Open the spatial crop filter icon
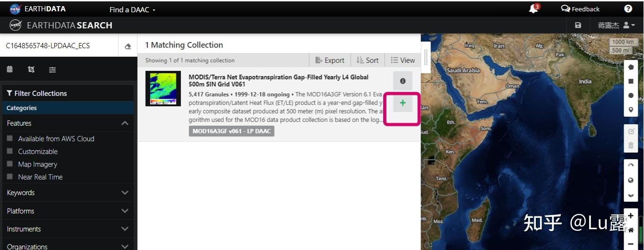 (x=31, y=69)
